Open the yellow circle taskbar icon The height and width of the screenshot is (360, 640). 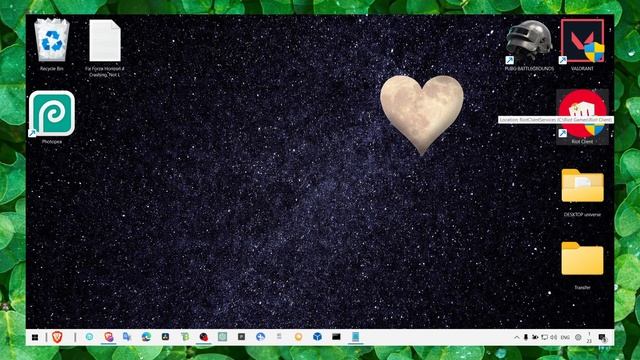click(x=298, y=337)
